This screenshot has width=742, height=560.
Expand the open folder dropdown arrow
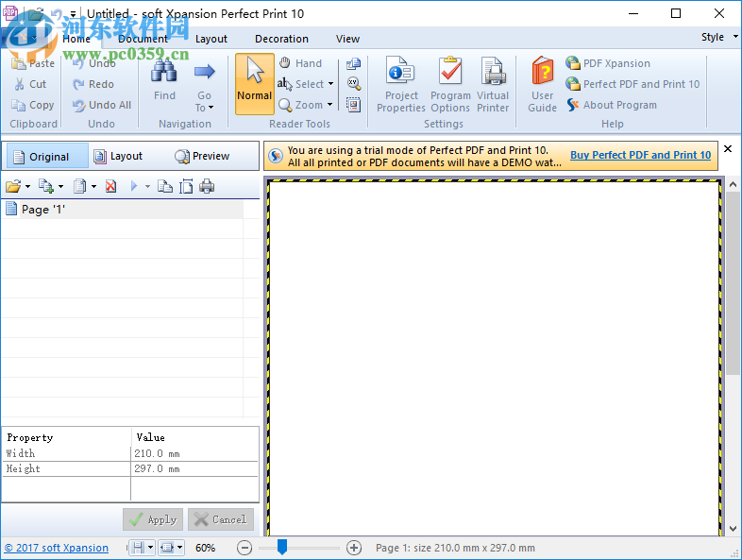(x=27, y=186)
